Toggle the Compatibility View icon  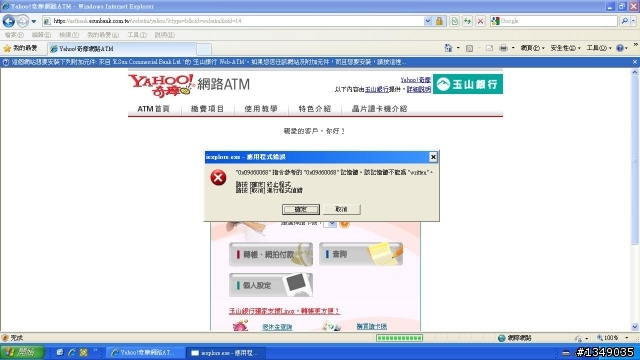point(454,21)
